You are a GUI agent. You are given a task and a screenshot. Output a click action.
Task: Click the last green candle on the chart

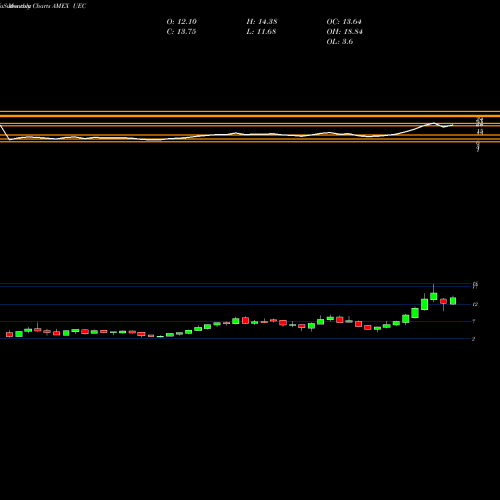click(453, 301)
